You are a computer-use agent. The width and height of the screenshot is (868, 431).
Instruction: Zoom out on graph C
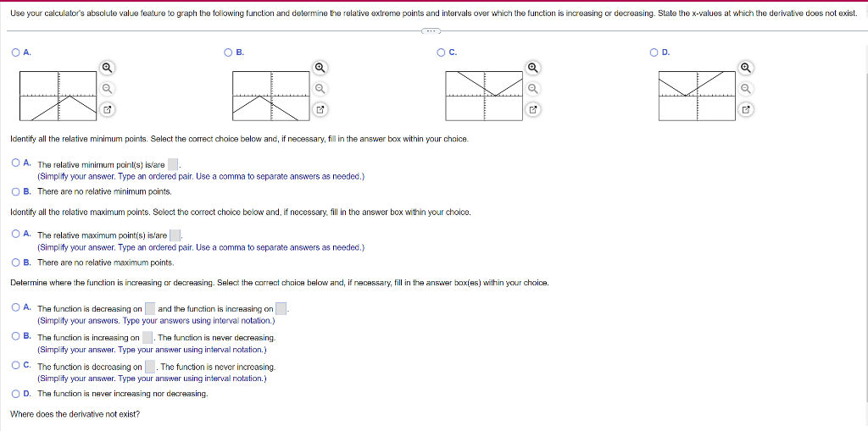[532, 89]
